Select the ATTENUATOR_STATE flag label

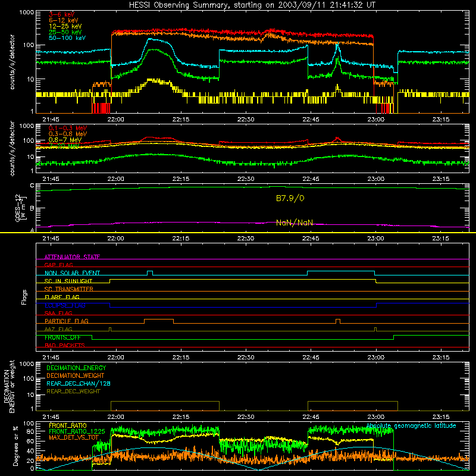click(72, 257)
